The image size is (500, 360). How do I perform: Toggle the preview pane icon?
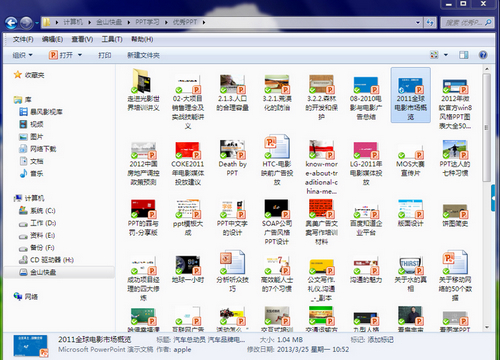coord(463,55)
